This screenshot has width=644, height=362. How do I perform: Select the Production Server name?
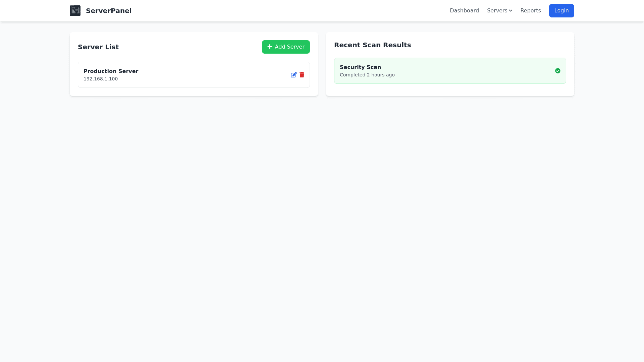111,71
